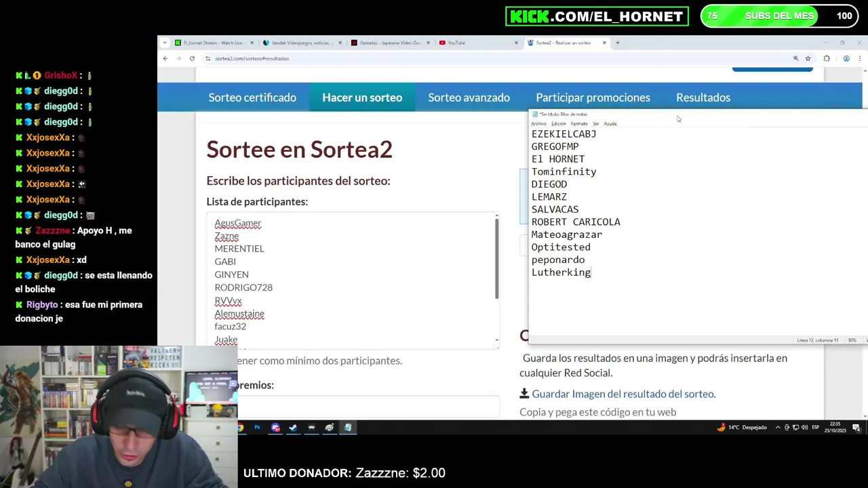868x488 pixels.
Task: Click Guardar Imagen del resultado del sorteo
Action: 623,394
